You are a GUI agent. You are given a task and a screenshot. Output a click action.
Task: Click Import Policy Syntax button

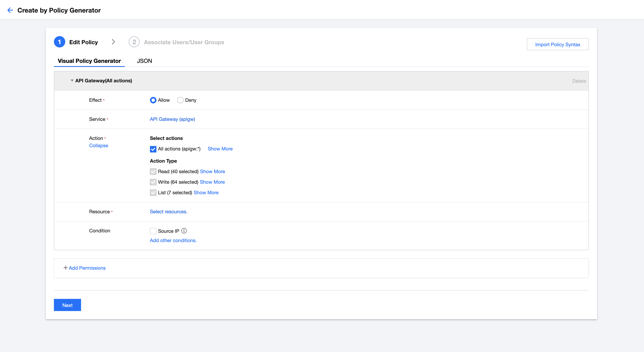coord(557,44)
